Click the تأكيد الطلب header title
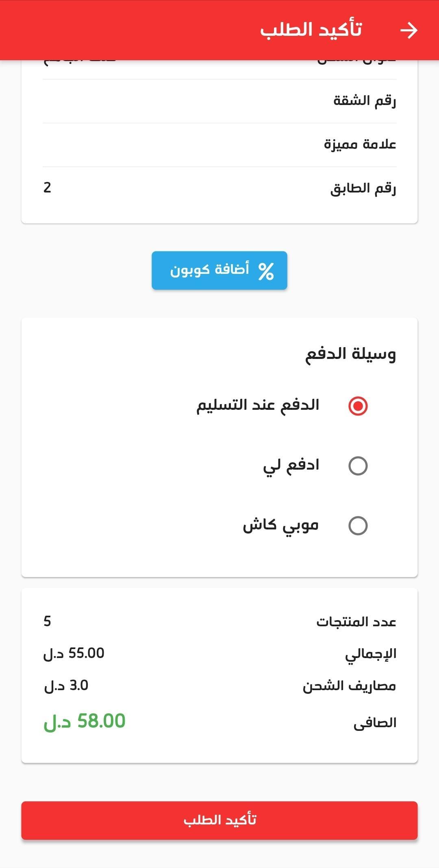 pyautogui.click(x=311, y=30)
